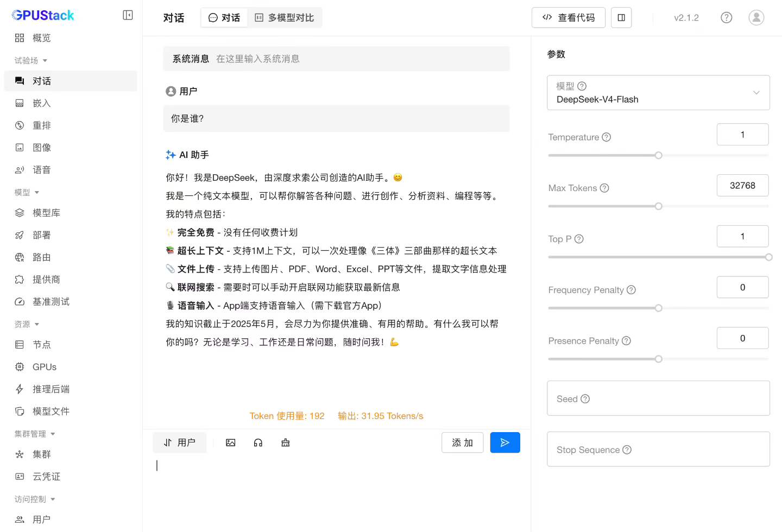The height and width of the screenshot is (532, 782).
Task: Toggle the 用户 role switch button
Action: tap(180, 442)
